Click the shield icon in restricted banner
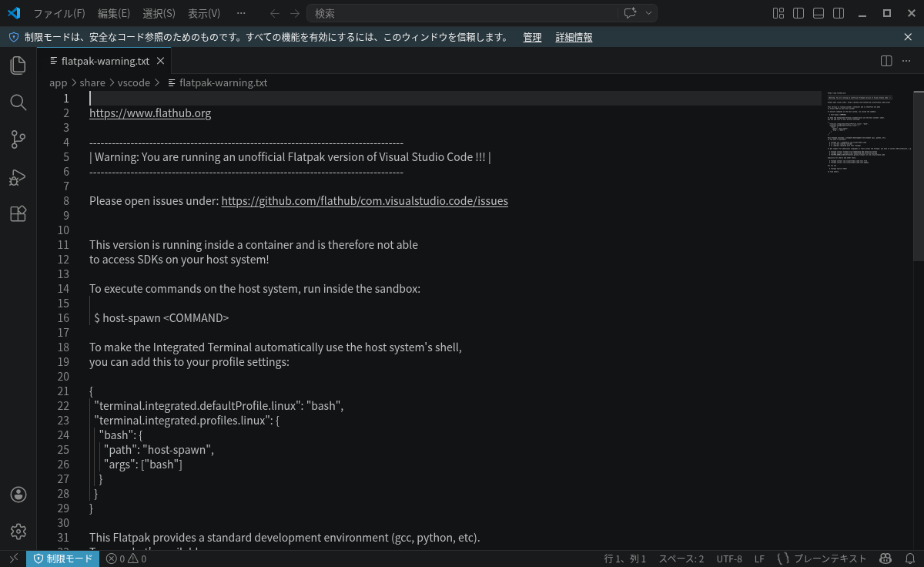 (13, 37)
